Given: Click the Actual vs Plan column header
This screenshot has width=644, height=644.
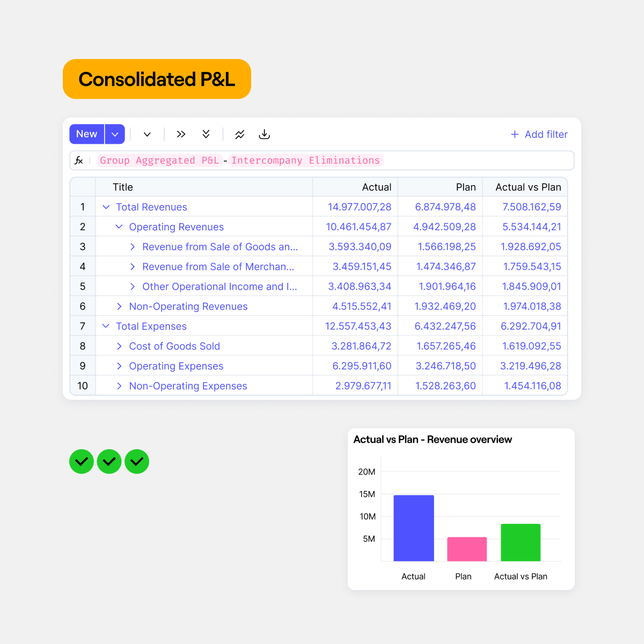Looking at the screenshot, I should click(x=528, y=187).
